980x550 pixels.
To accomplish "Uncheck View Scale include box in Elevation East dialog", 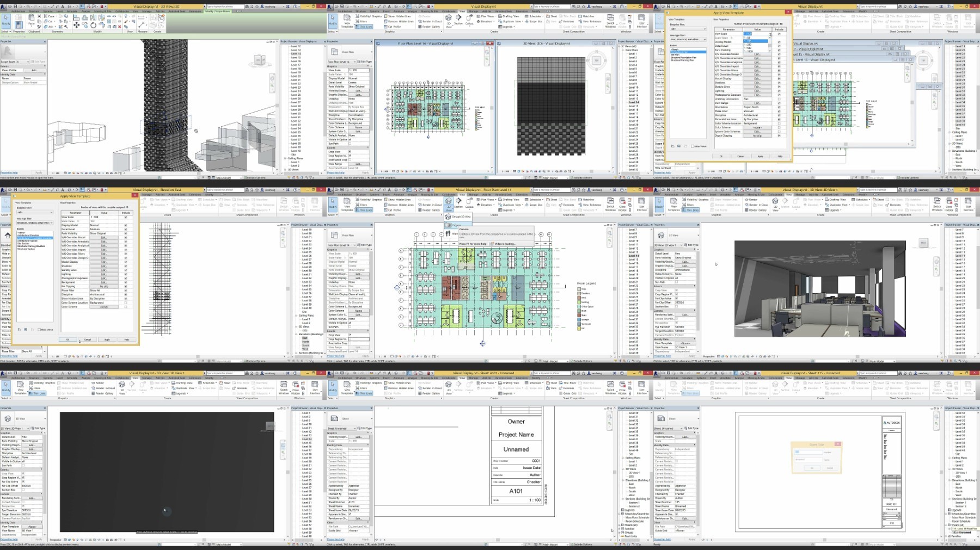I will [126, 217].
